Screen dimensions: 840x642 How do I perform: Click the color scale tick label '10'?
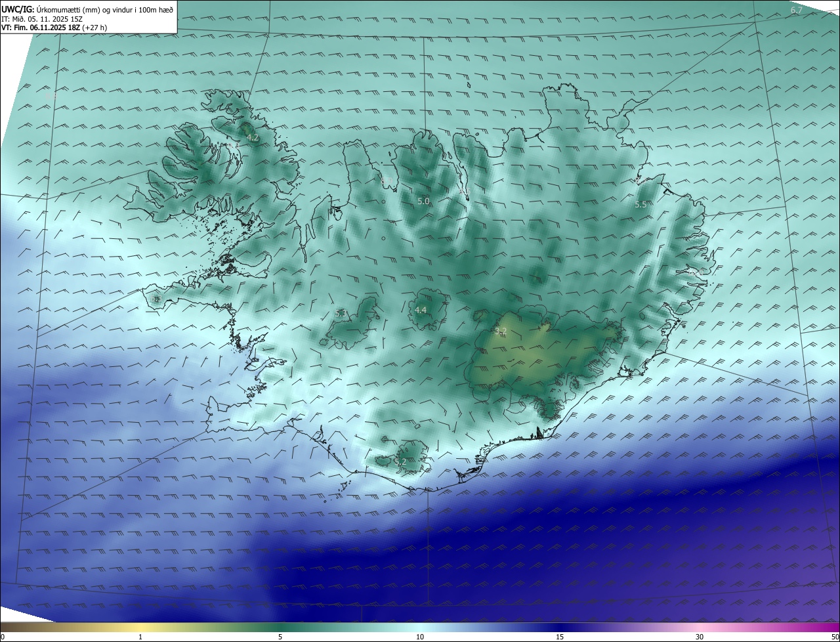[420, 637]
